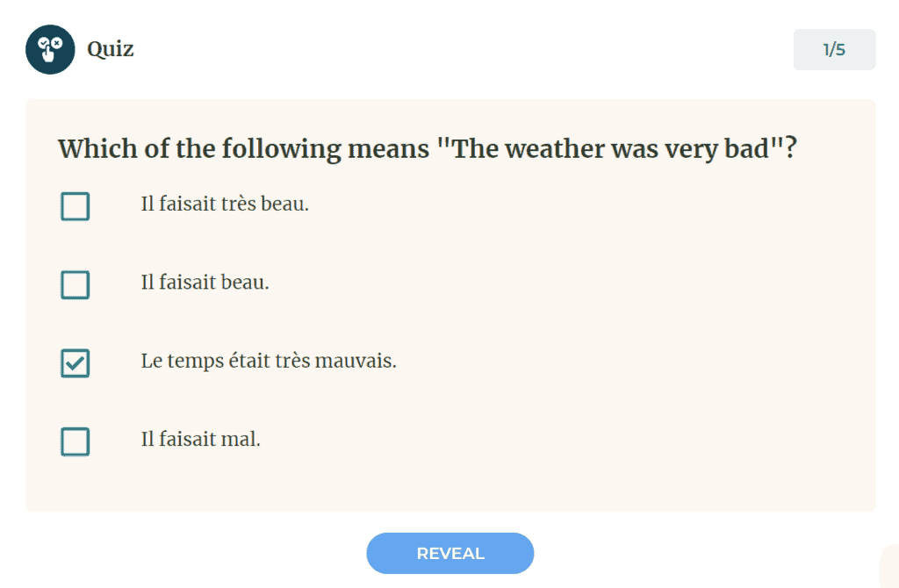
Task: Click the Quiz hand-pointer logo icon
Action: [50, 49]
